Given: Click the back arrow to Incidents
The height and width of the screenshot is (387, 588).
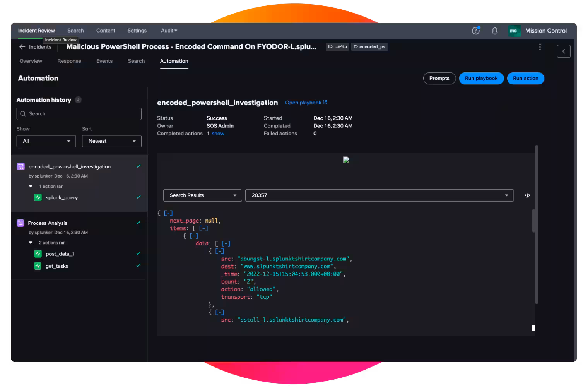Looking at the screenshot, I should pos(22,47).
